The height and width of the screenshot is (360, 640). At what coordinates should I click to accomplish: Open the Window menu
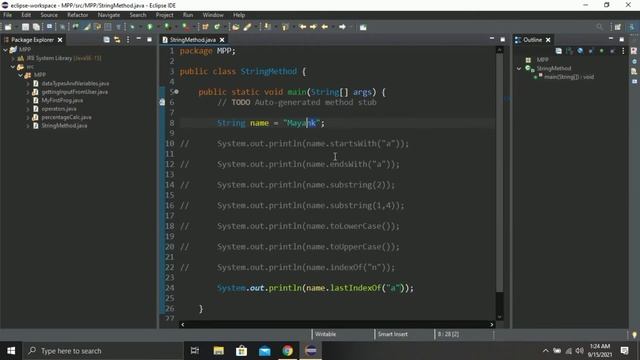coord(213,15)
